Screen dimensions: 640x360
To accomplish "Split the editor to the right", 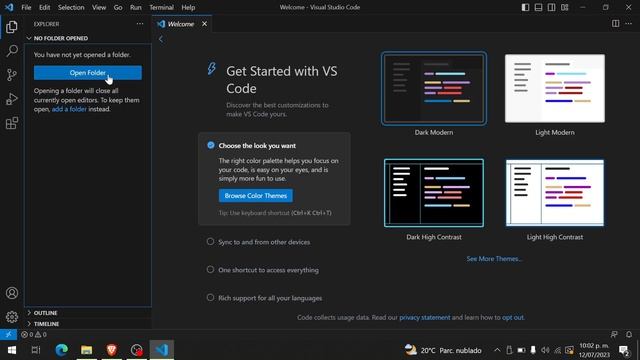I will (x=616, y=24).
